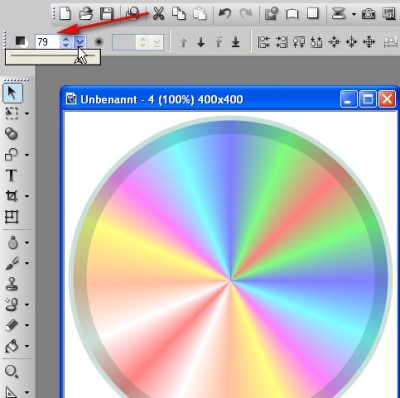This screenshot has width=400, height=398.
Task: Select the Stamp clone tool
Action: click(x=12, y=284)
